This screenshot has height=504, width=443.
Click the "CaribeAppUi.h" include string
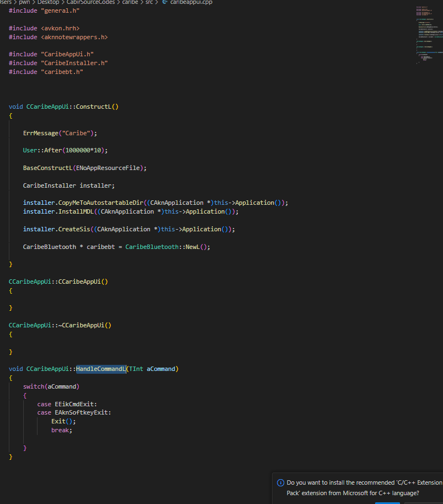pos(67,54)
